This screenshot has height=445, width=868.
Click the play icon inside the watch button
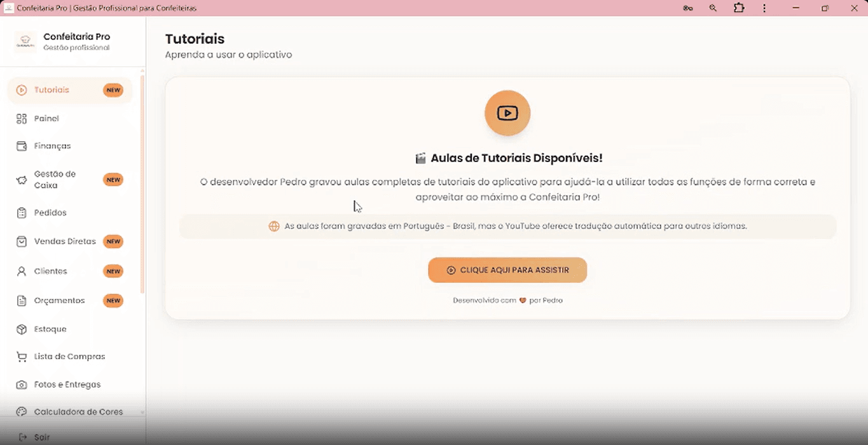coord(451,270)
